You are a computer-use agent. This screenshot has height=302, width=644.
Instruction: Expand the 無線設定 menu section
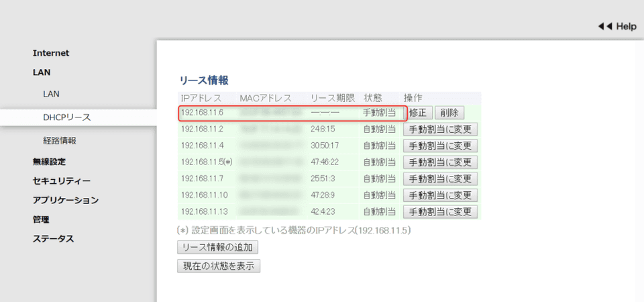pos(49,161)
